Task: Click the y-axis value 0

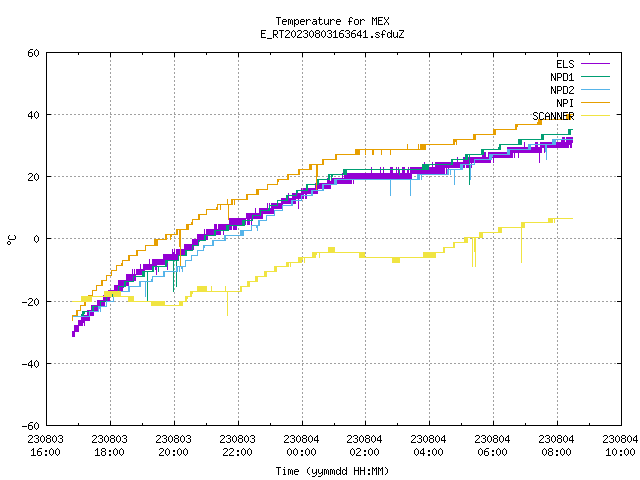Action: click(x=37, y=239)
